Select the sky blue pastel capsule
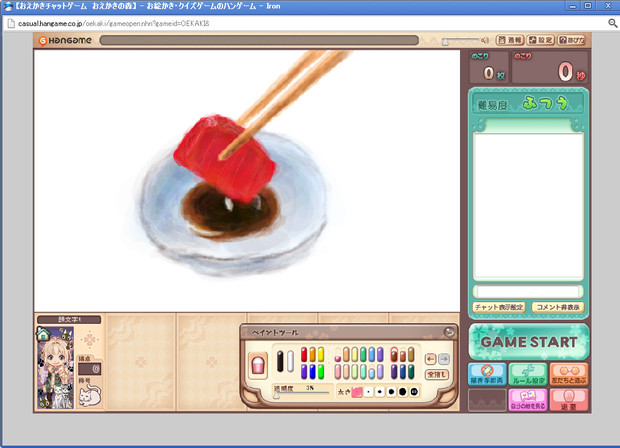 [x=372, y=372]
